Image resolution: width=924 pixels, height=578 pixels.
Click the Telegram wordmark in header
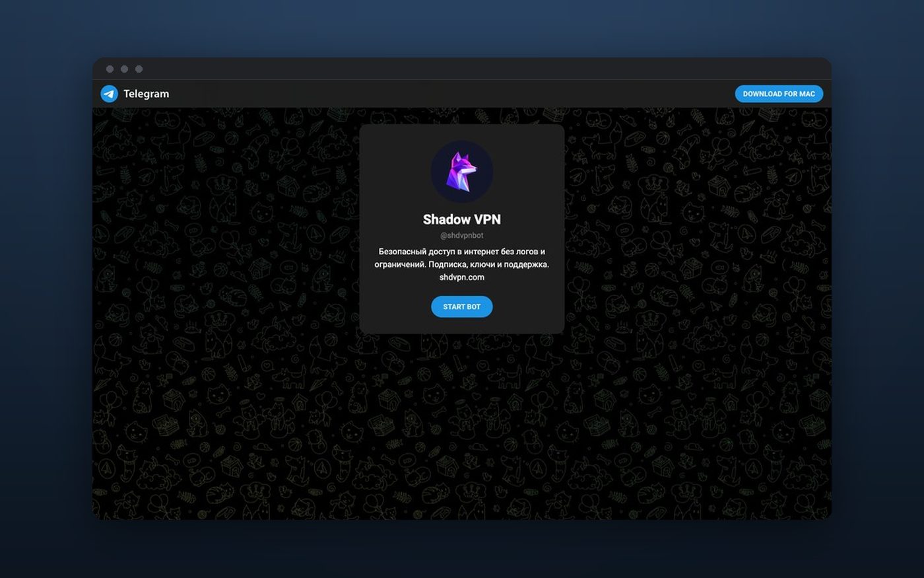(147, 94)
